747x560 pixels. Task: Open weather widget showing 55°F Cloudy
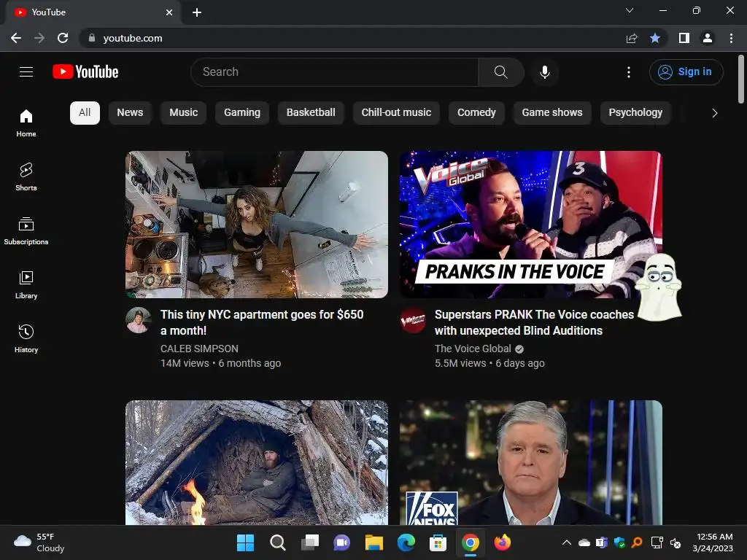39,542
